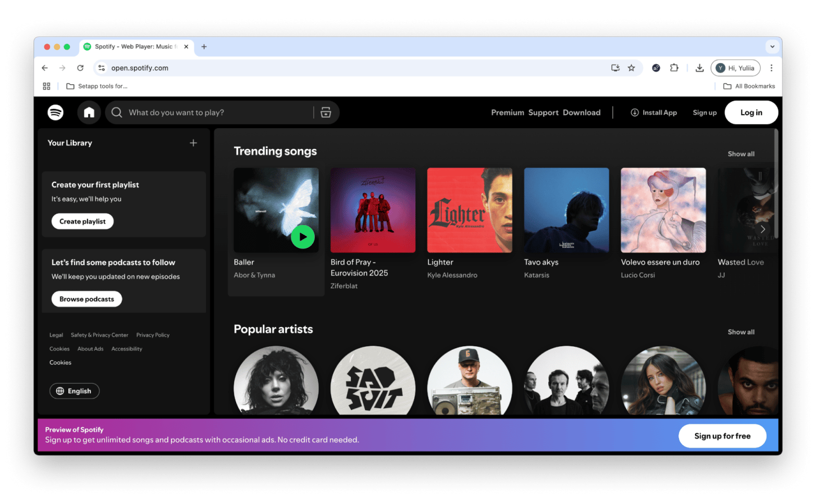
Task: Click the Log in button
Action: point(751,112)
